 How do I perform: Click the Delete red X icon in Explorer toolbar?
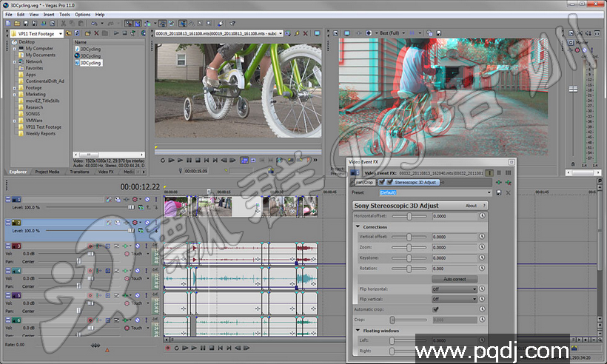tap(96, 33)
